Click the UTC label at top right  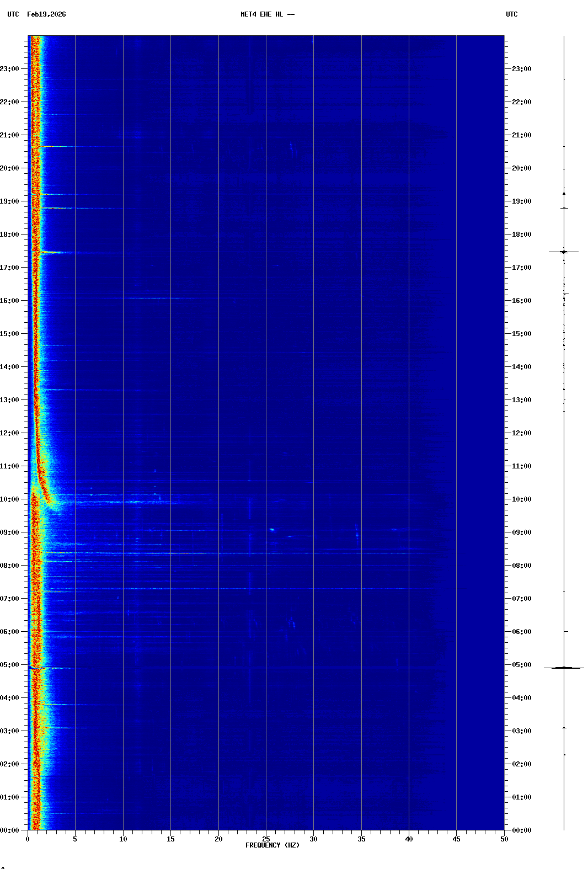tap(511, 14)
